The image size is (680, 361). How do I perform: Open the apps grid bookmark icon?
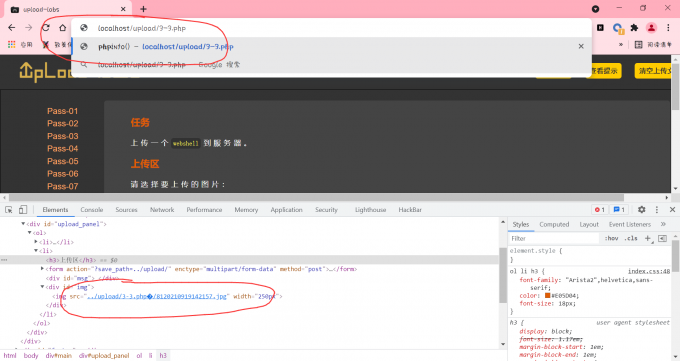pyautogui.click(x=12, y=44)
